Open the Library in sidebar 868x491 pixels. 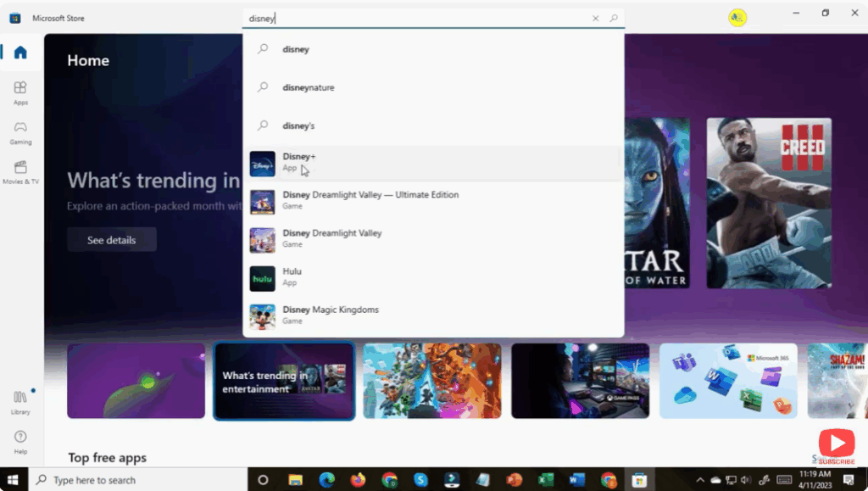point(20,403)
